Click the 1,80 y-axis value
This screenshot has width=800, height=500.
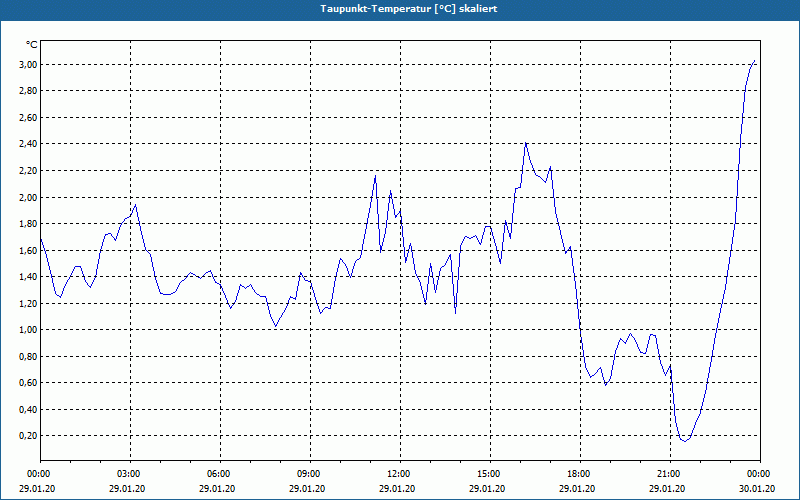pos(28,223)
